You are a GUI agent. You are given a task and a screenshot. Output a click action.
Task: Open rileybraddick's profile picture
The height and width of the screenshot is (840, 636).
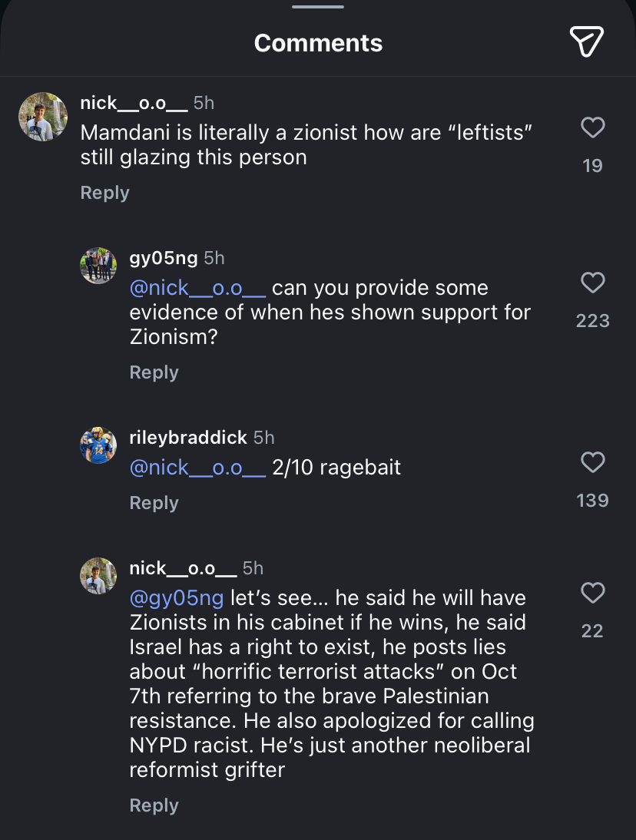point(98,445)
